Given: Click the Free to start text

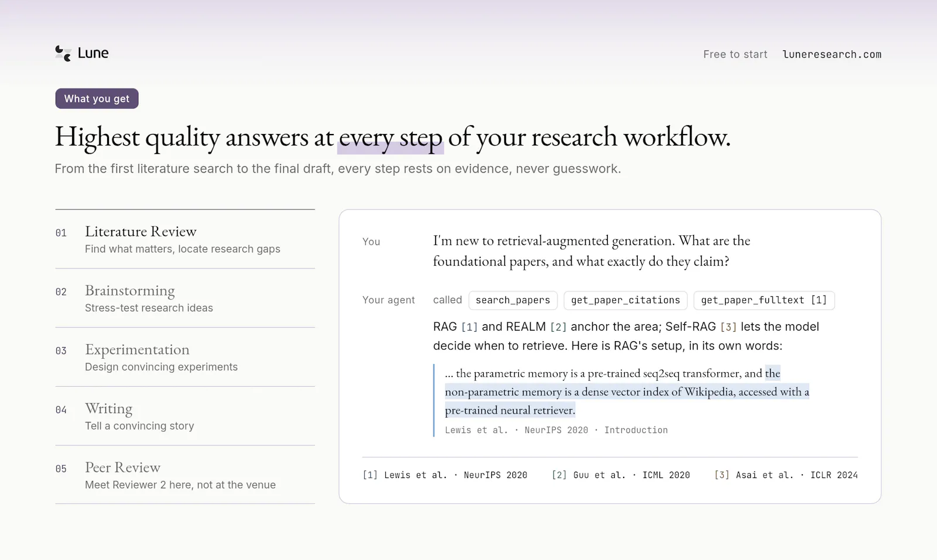Looking at the screenshot, I should coord(735,54).
